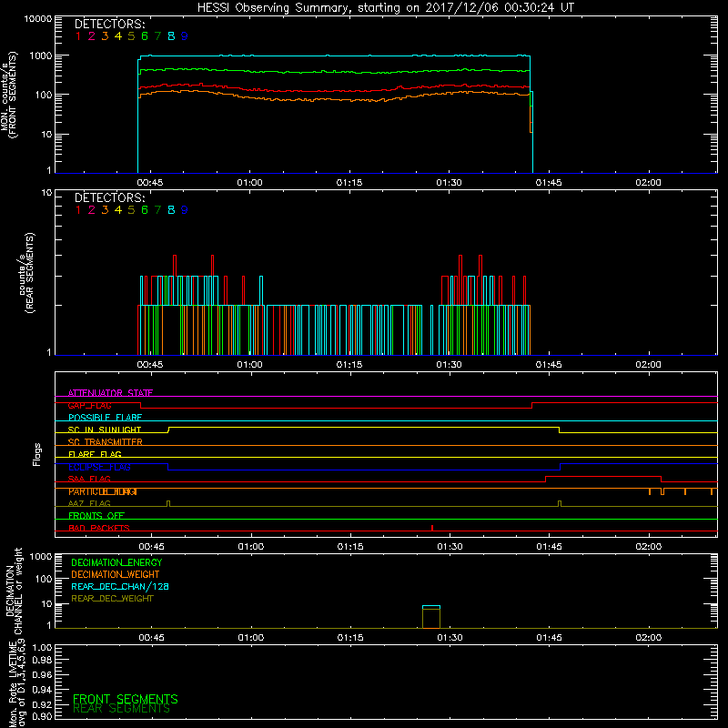
Task: Click the FRONT SEGMENTS livetime legend
Action: [x=126, y=699]
